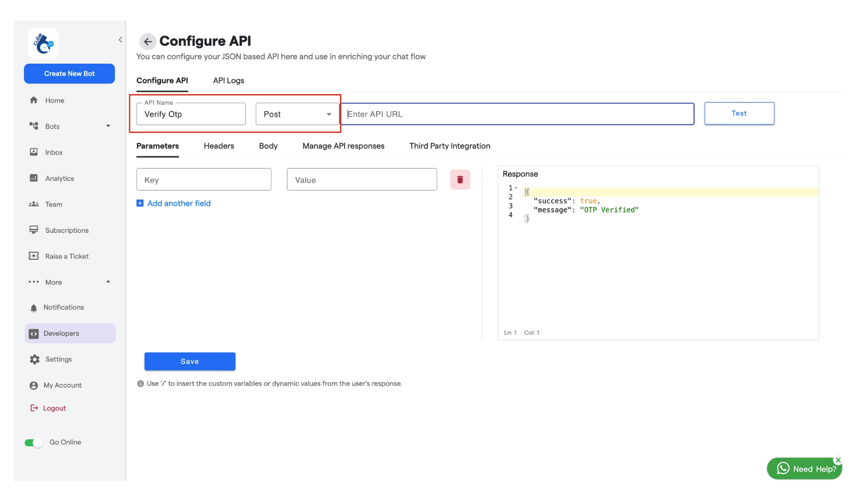Select the Developers panel icon

(x=33, y=333)
